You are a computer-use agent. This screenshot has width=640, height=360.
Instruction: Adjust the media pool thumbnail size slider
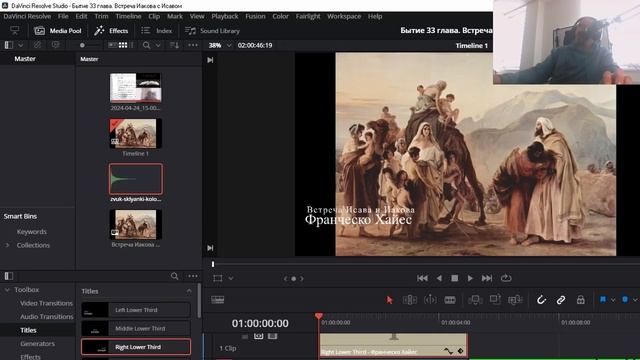point(82,45)
